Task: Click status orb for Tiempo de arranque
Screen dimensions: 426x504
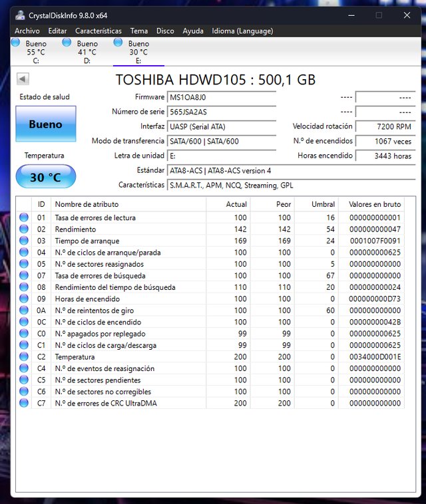Action: (24, 241)
